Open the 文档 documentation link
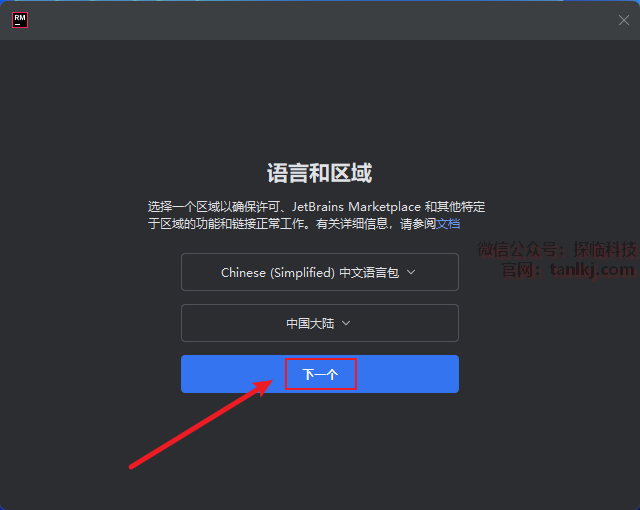Screen dimensions: 640x510 tap(448, 224)
